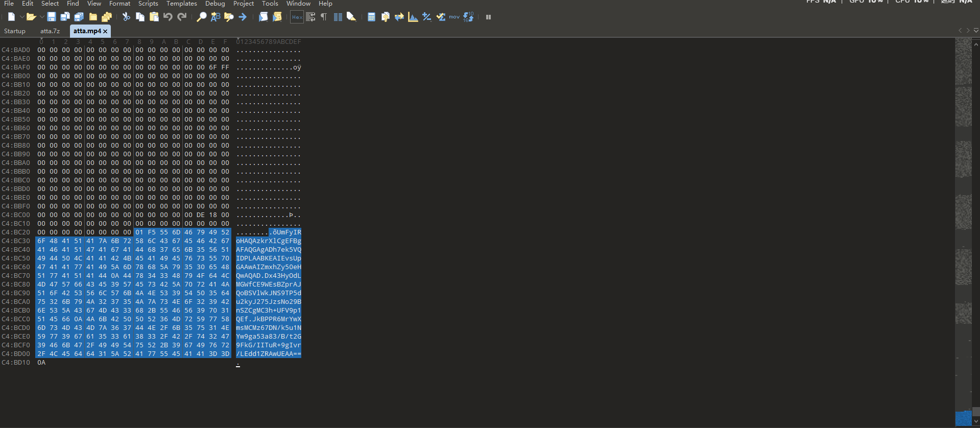The width and height of the screenshot is (980, 428).
Task: Open the Templates menu
Action: point(182,4)
